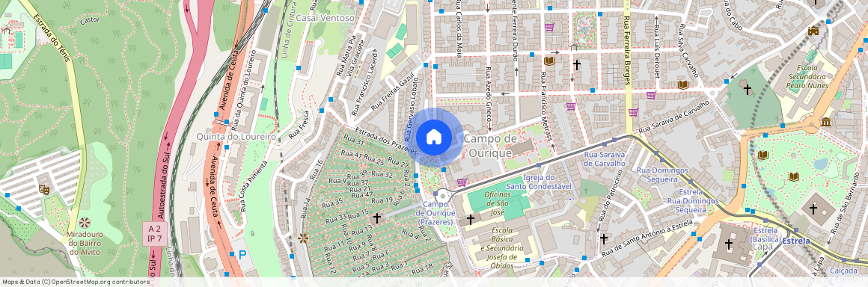Click the large Campo de Ourique neighbourhood label
The height and width of the screenshot is (287, 868).
(x=490, y=145)
